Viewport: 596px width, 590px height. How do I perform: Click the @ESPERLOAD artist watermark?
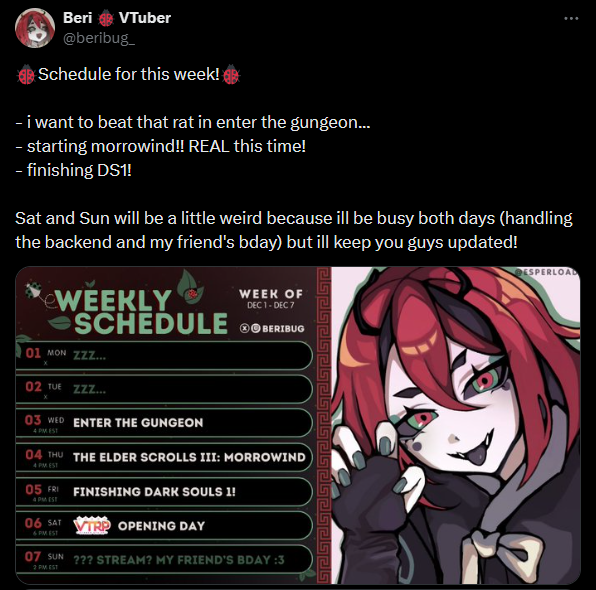(x=547, y=272)
